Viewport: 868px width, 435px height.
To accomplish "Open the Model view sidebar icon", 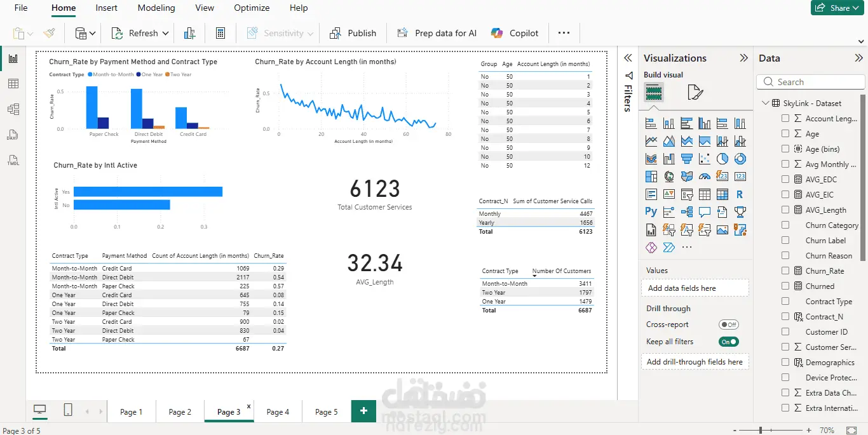I will 13,109.
